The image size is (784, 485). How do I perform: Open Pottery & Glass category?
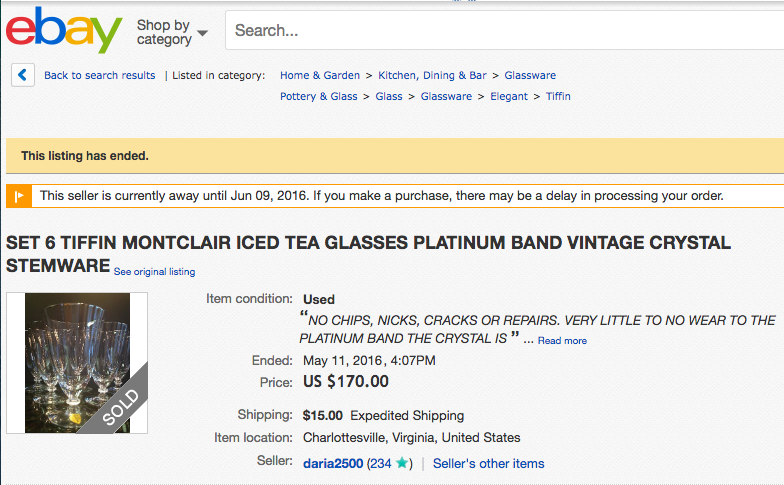point(318,96)
